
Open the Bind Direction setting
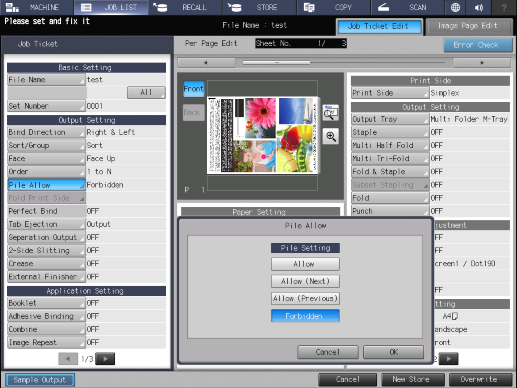[46, 132]
